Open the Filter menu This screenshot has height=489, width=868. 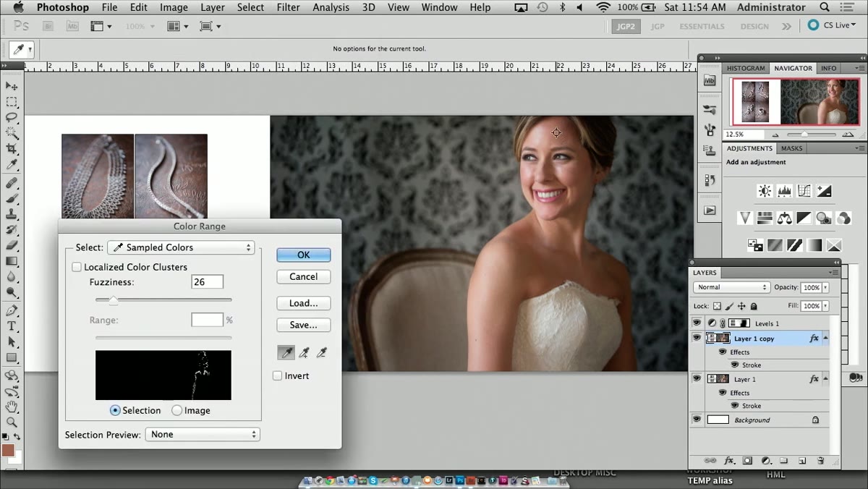(289, 7)
